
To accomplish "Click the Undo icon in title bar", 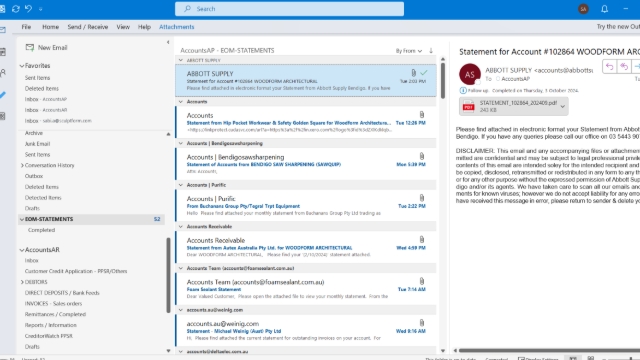I will point(28,9).
